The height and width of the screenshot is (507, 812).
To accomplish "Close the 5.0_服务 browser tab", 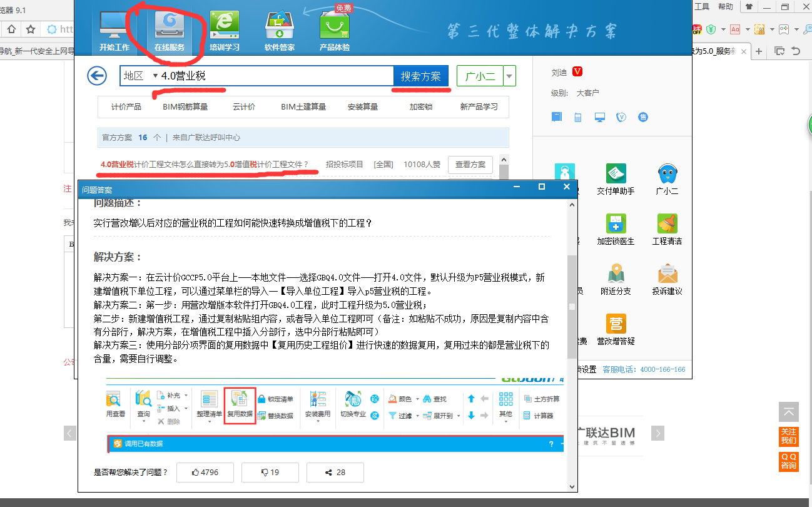I will [x=743, y=51].
